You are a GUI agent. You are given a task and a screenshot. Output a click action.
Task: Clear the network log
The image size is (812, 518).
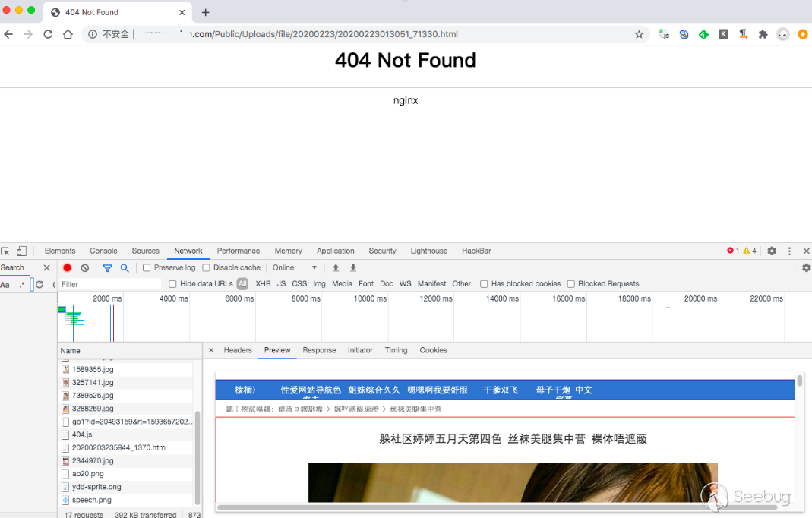click(x=85, y=268)
